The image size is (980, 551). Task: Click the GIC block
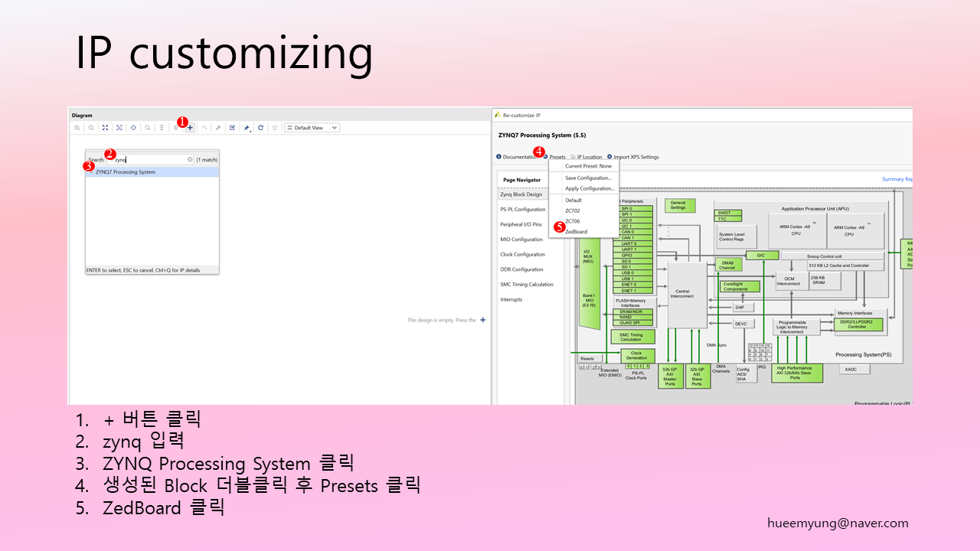[763, 256]
